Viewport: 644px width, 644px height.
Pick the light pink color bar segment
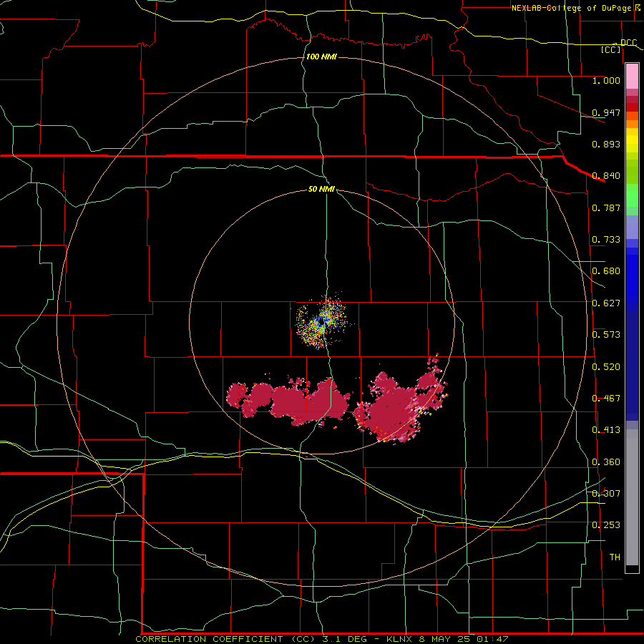coord(632,77)
